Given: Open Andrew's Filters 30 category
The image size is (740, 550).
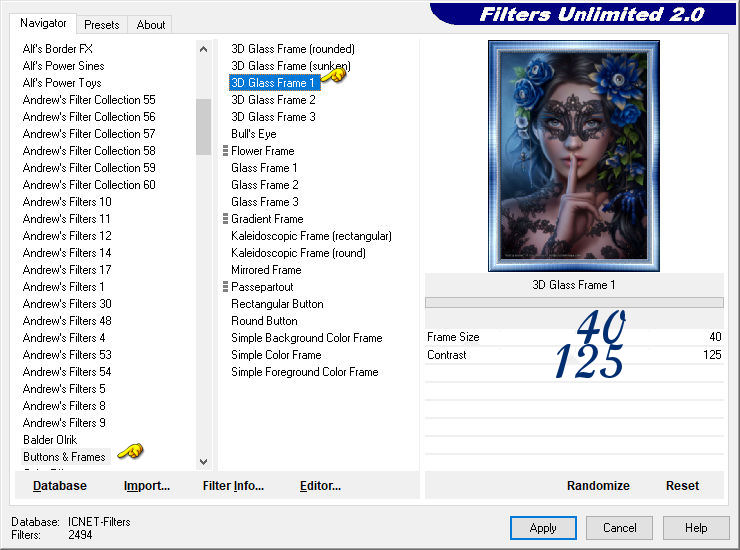Looking at the screenshot, I should 67,304.
